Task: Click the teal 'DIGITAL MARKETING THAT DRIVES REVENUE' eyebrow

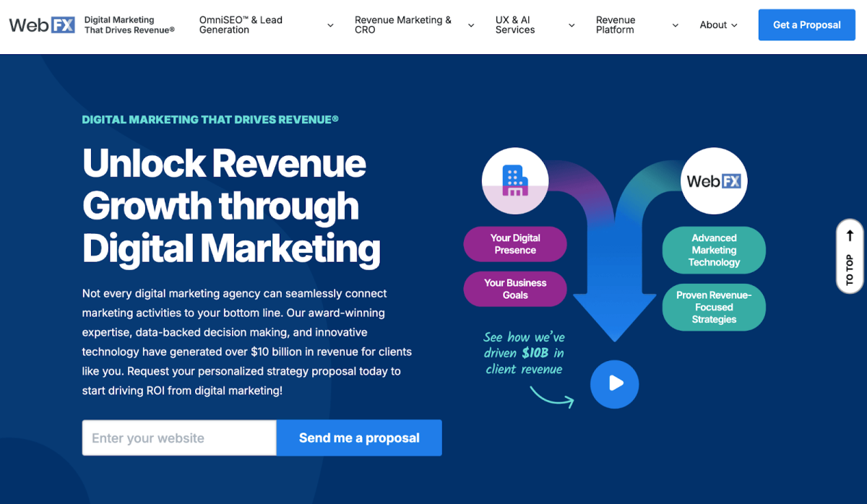Action: (210, 119)
